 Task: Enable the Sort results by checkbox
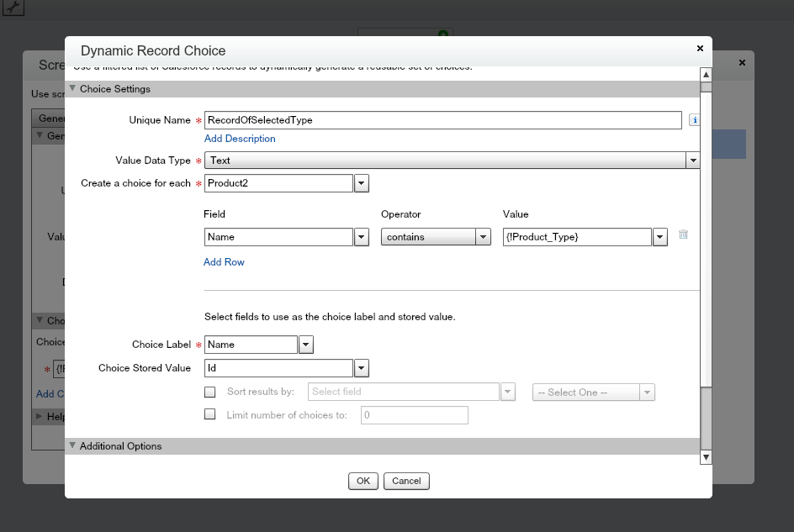(210, 392)
